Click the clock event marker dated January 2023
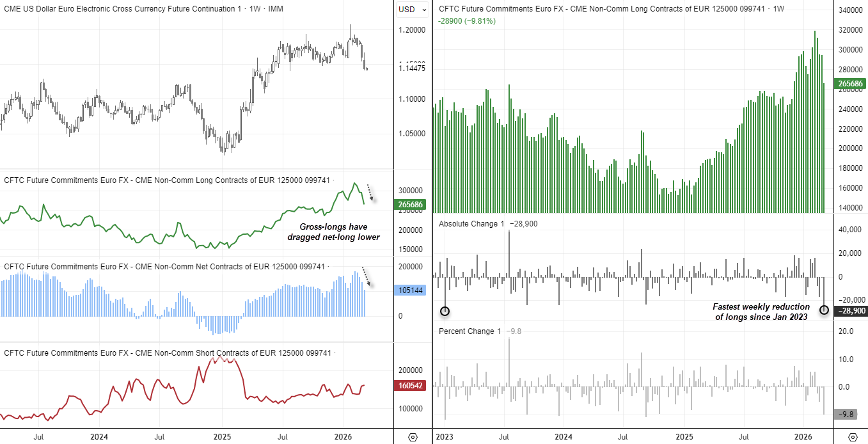The height and width of the screenshot is (444, 868). pyautogui.click(x=445, y=312)
